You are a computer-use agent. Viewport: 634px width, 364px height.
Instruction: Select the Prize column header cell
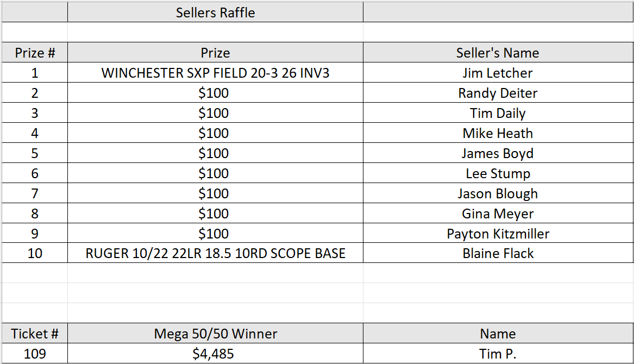(215, 53)
